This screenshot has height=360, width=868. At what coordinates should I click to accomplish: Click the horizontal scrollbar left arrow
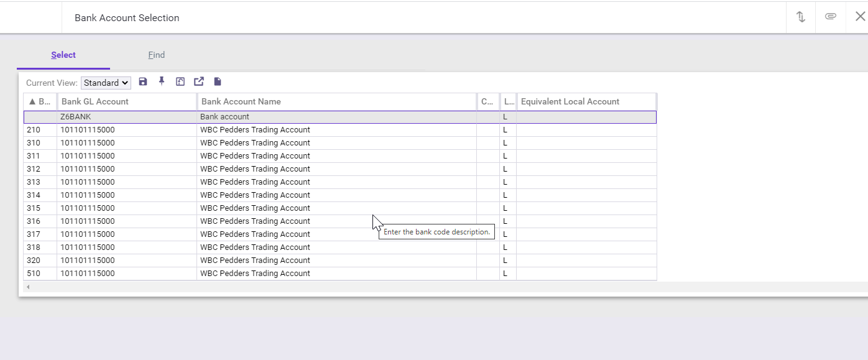point(28,287)
